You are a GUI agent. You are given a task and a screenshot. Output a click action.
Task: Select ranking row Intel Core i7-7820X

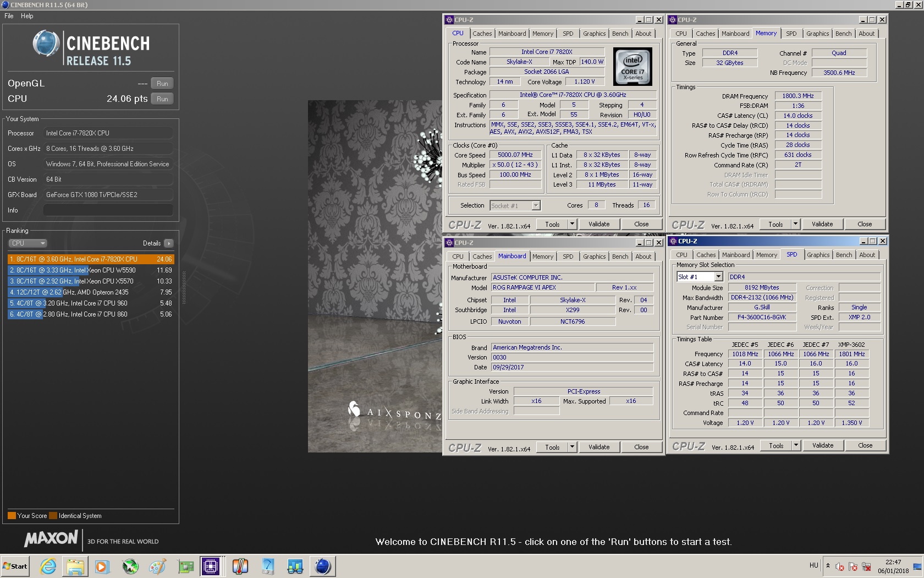point(91,259)
